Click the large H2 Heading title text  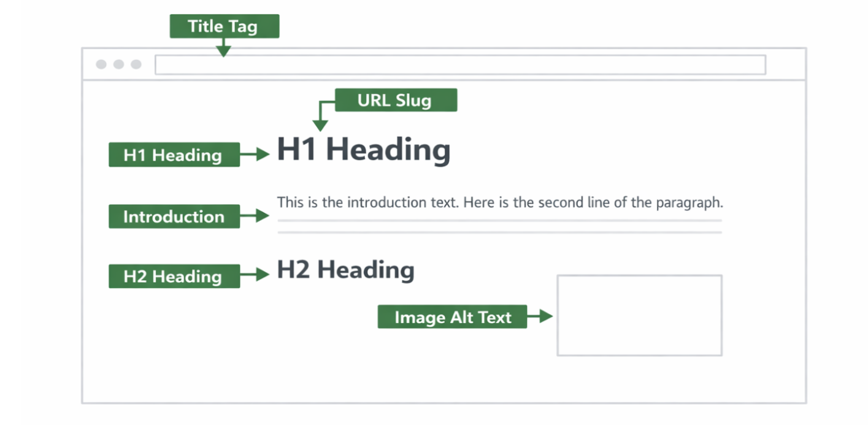pos(346,270)
